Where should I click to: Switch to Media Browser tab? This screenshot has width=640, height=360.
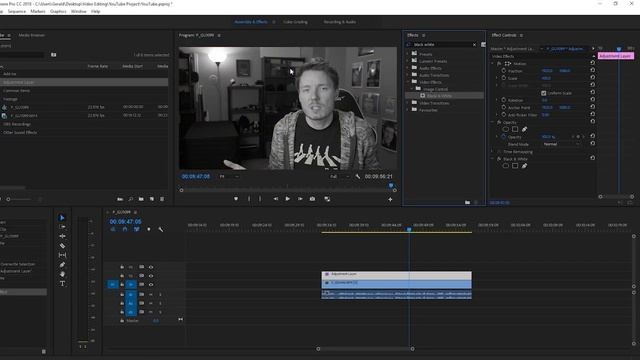[31, 36]
